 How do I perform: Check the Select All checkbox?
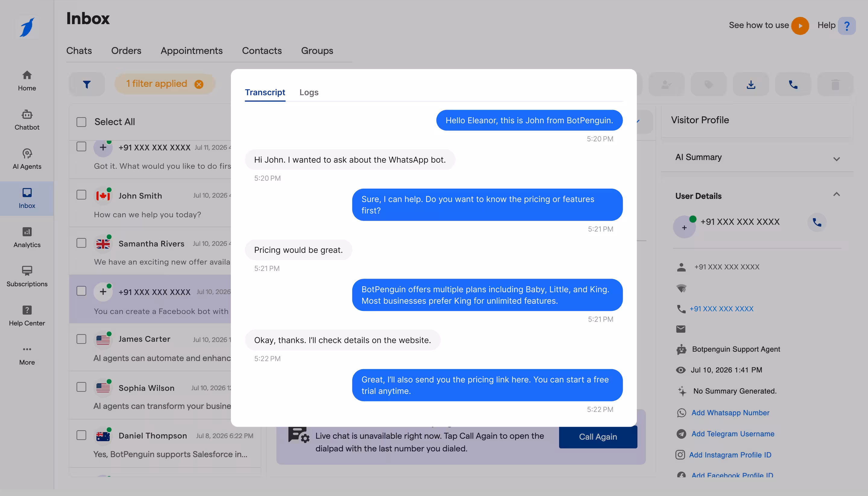[x=81, y=122]
